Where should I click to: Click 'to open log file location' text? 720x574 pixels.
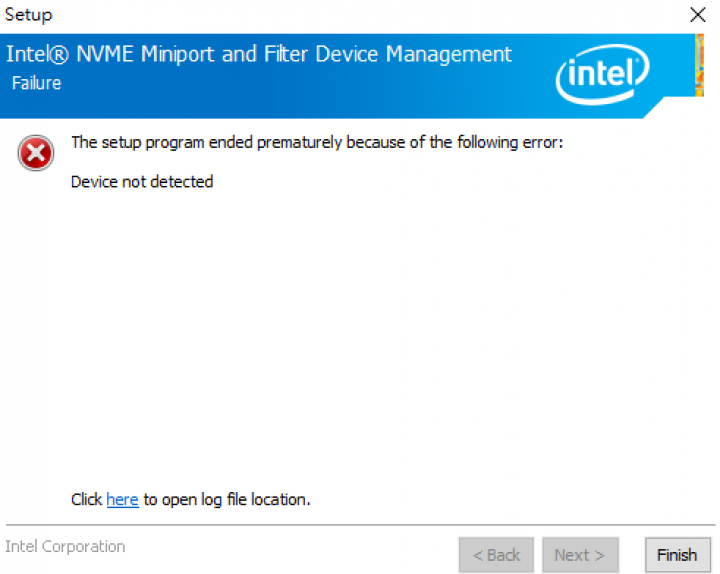[227, 499]
